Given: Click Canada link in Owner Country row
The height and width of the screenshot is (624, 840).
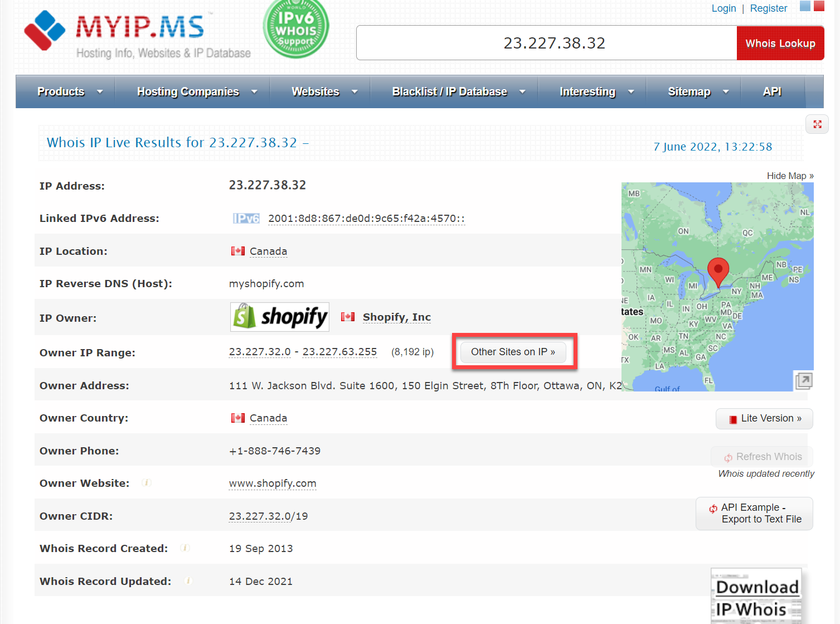Looking at the screenshot, I should click(268, 418).
